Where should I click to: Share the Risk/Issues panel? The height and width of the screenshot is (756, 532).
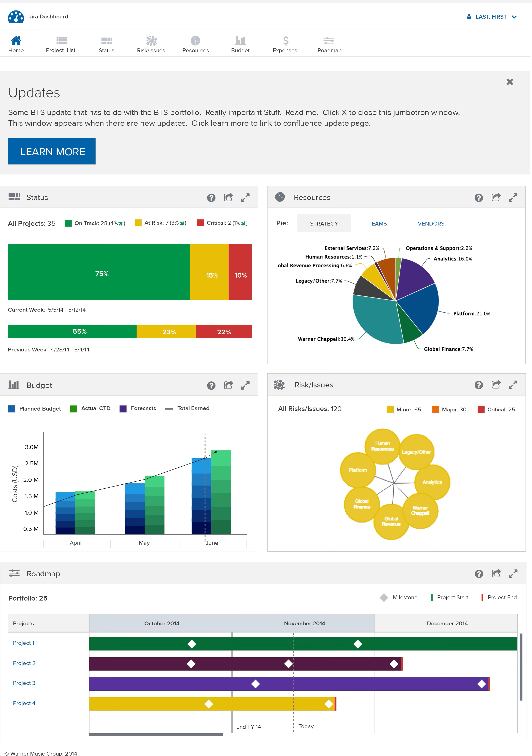point(496,385)
